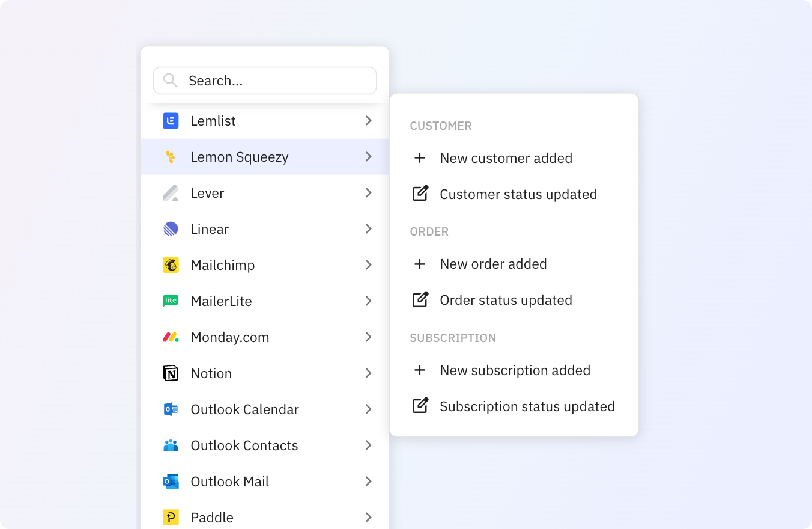Click the Mailchimp monkey icon
The width and height of the screenshot is (812, 529).
click(171, 265)
